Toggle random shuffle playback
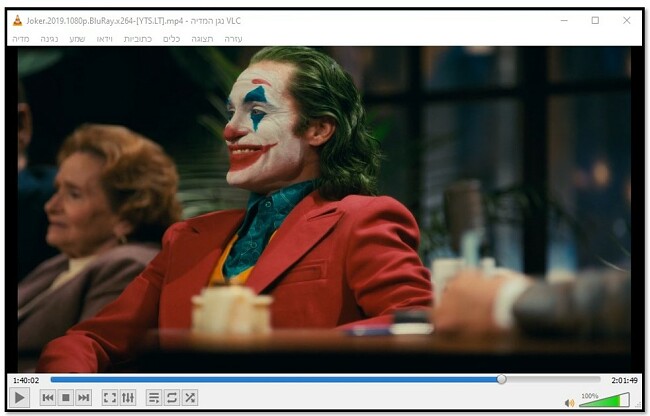The height and width of the screenshot is (416, 650). click(190, 398)
